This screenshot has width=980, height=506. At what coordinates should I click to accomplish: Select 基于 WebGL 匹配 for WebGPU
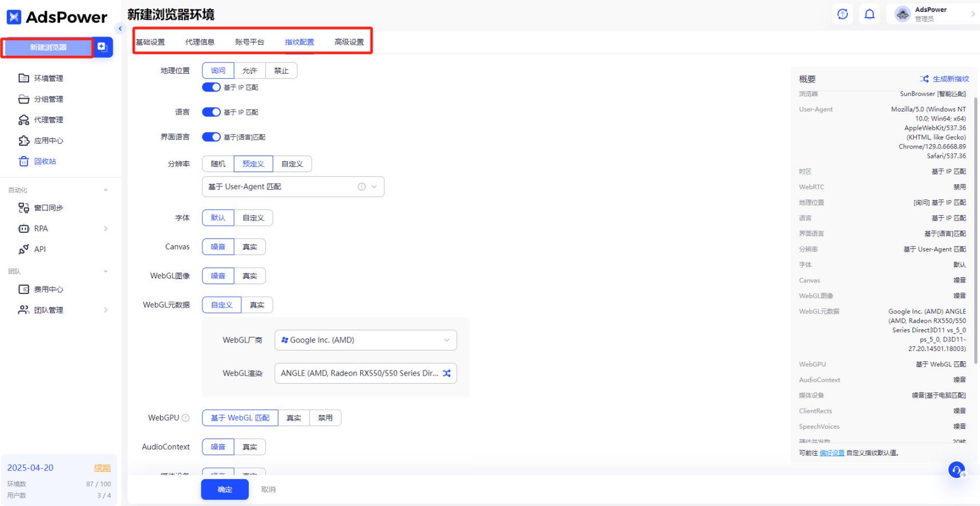click(240, 418)
